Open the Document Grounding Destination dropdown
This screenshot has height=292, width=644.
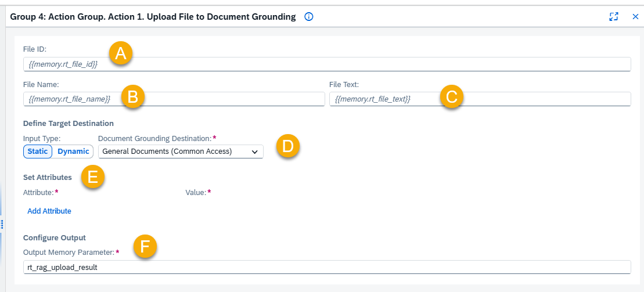coord(181,152)
